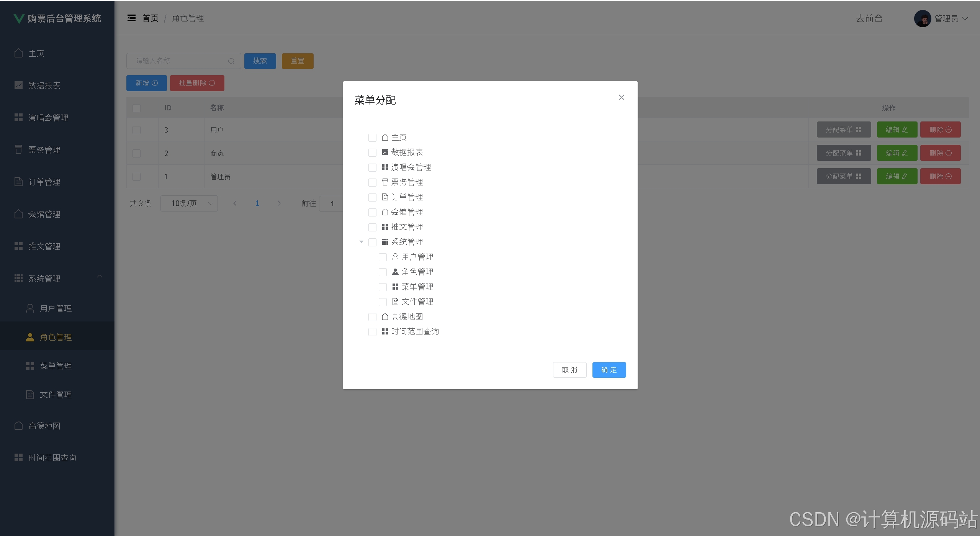Click the document icon beside 订单管理 in dialog
Screen dimensions: 980x536
[385, 197]
